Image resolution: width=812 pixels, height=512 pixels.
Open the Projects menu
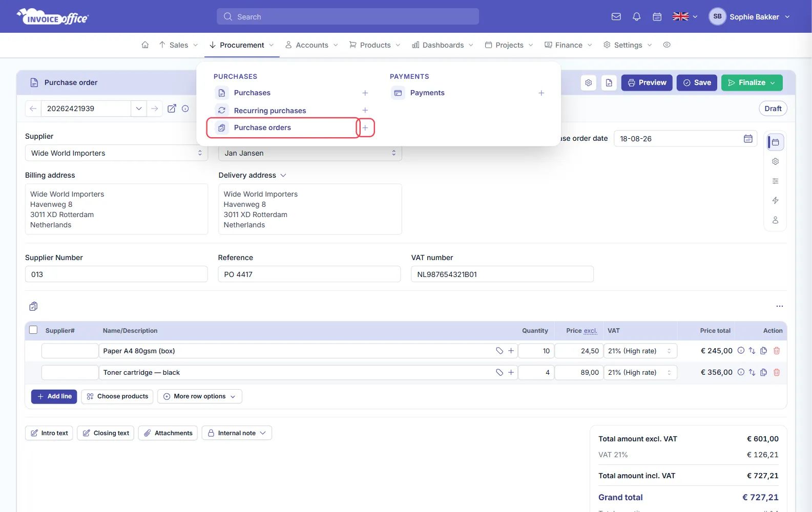pyautogui.click(x=509, y=45)
